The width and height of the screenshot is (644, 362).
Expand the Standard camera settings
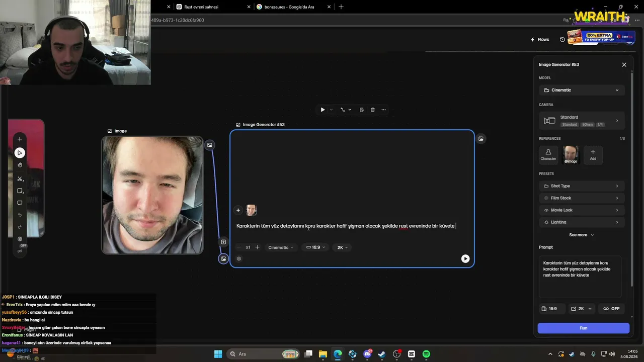(582, 121)
